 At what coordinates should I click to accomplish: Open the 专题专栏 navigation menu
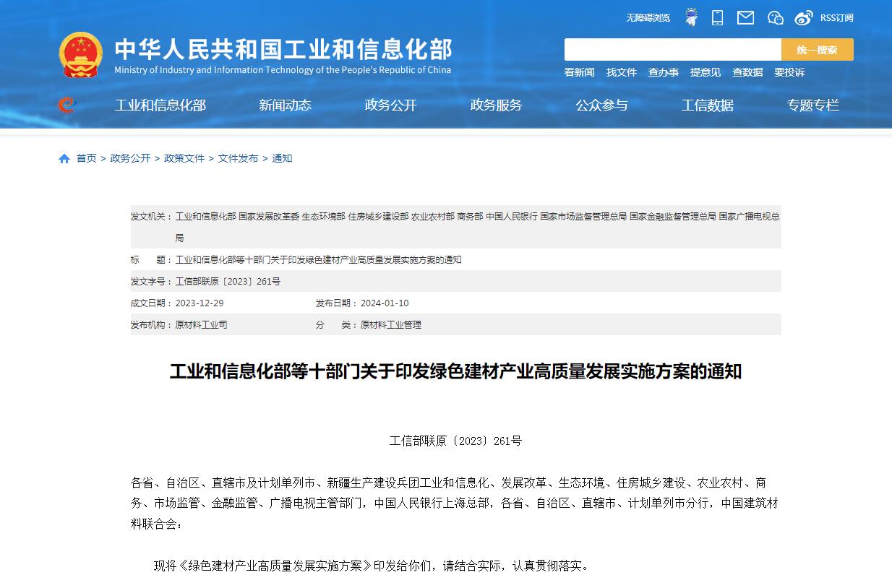tap(812, 105)
